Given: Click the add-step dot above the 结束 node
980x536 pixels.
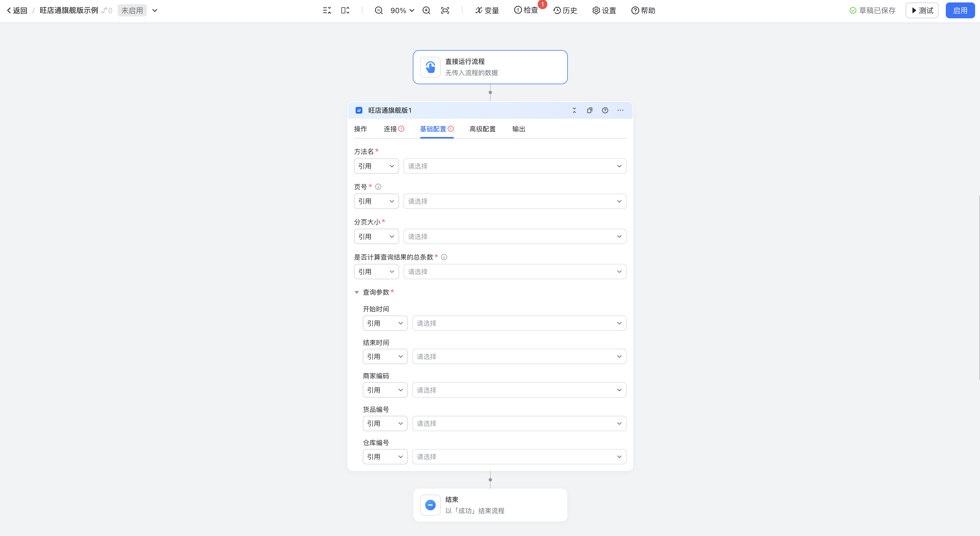Looking at the screenshot, I should tap(490, 480).
